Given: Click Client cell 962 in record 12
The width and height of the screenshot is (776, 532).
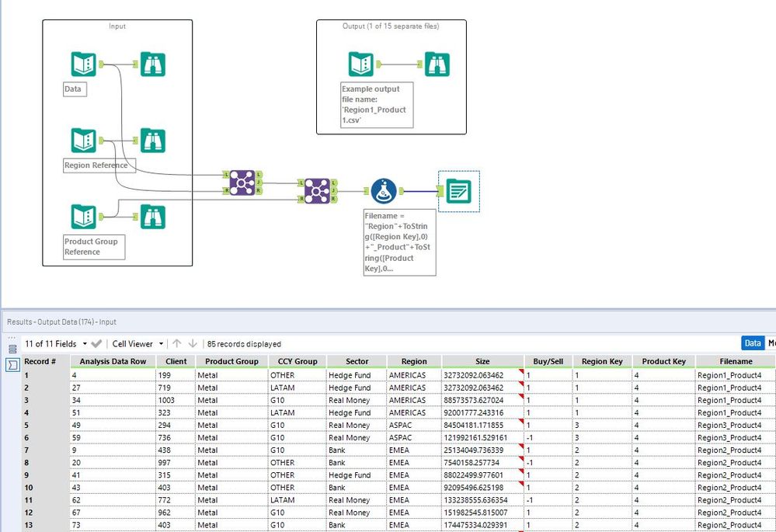Looking at the screenshot, I should pos(176,513).
